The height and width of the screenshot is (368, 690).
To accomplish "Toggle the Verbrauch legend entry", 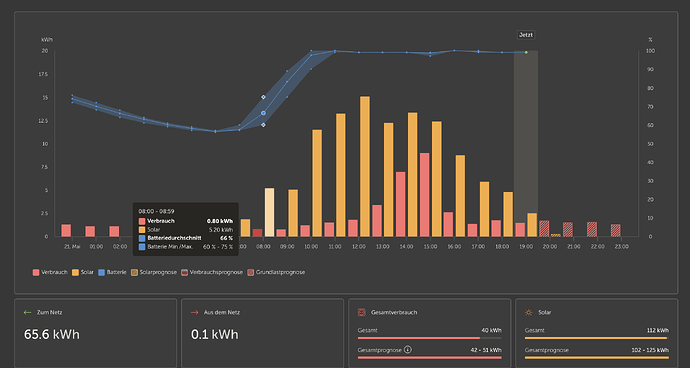I will coord(50,272).
